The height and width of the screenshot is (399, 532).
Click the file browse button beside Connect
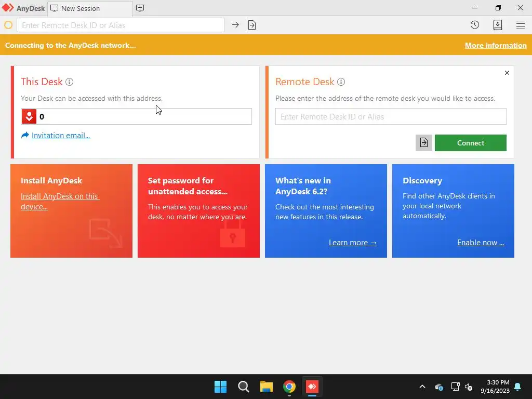pyautogui.click(x=424, y=143)
